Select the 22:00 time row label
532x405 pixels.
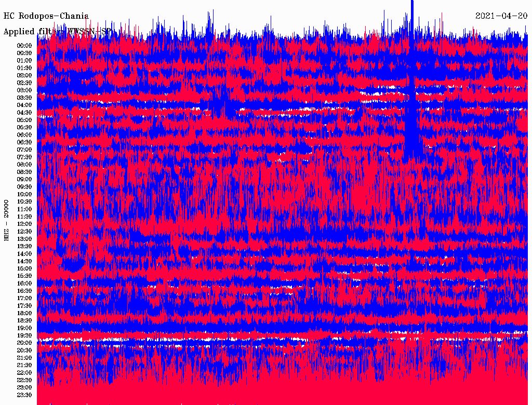click(x=24, y=373)
